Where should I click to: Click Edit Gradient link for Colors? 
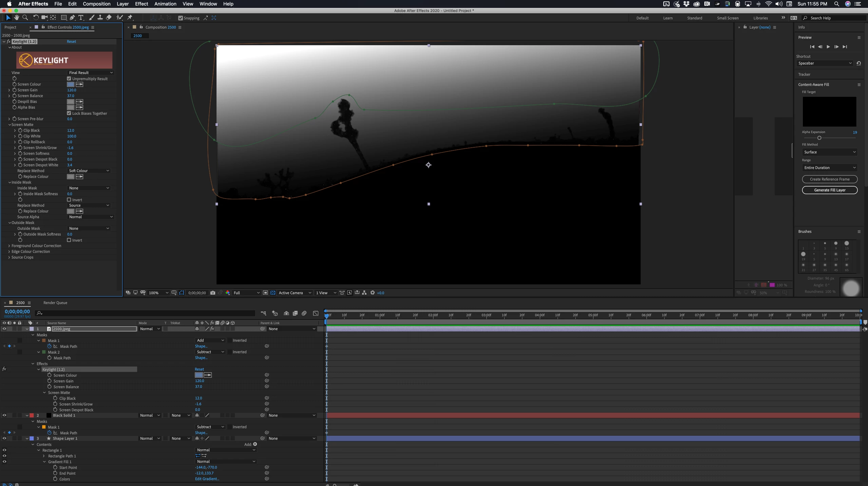click(207, 479)
